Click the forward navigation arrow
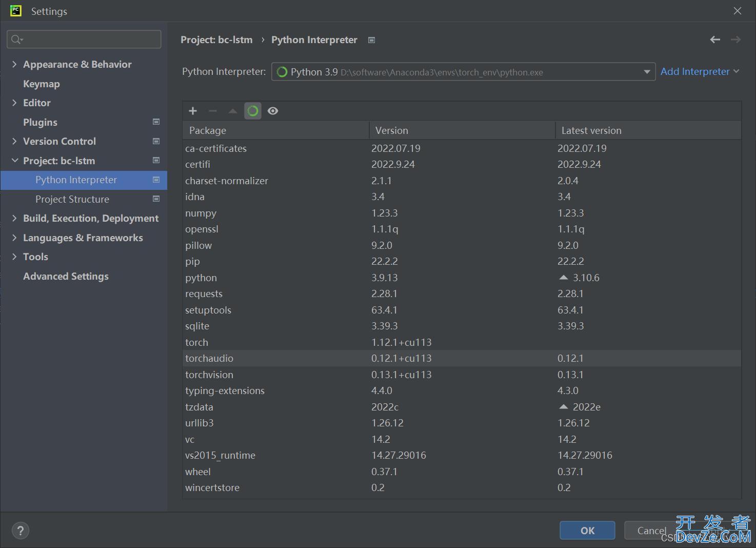 click(x=735, y=40)
